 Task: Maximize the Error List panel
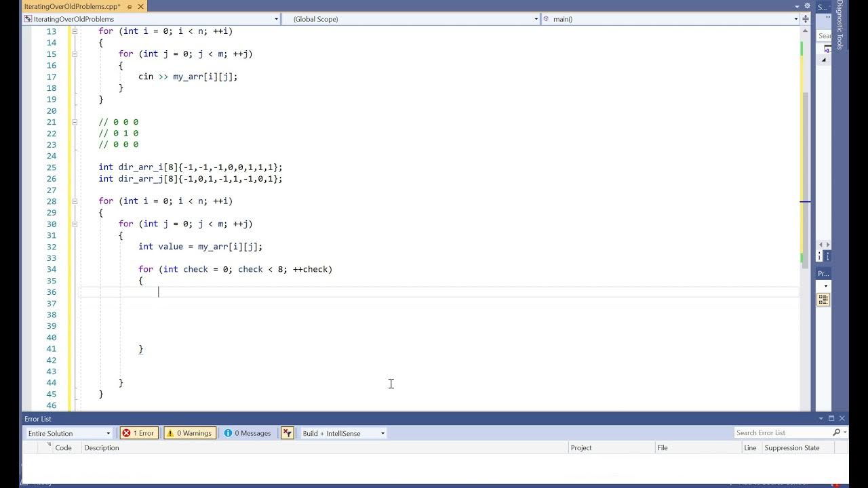click(831, 419)
